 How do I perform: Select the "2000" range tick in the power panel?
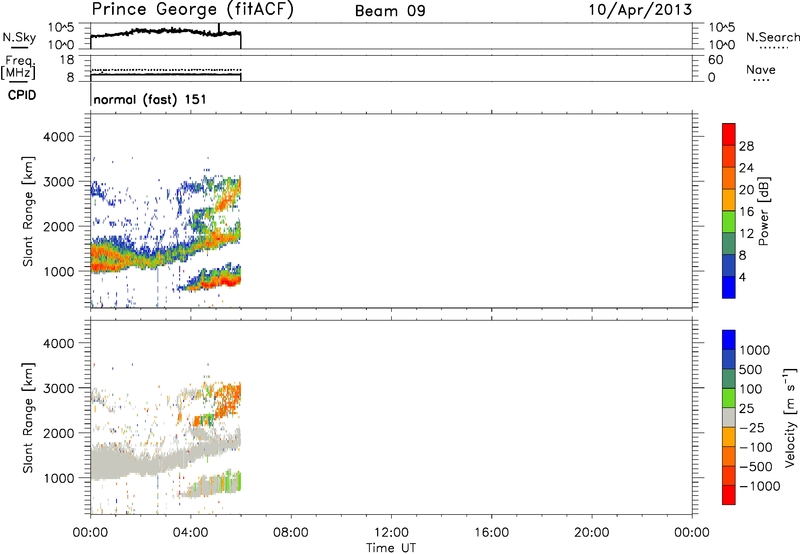tap(59, 226)
